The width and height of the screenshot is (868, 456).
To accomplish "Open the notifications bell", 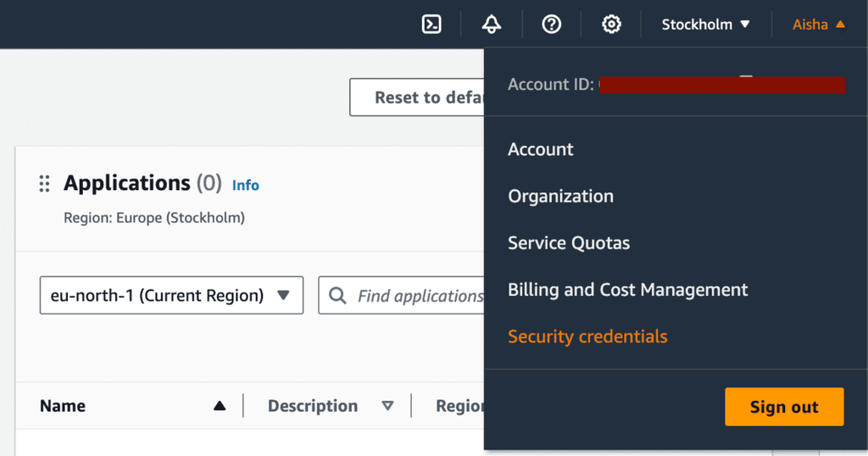I will [492, 25].
